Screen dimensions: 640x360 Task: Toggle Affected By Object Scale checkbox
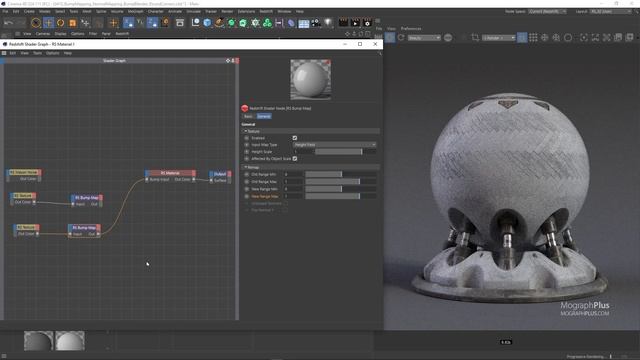click(295, 158)
